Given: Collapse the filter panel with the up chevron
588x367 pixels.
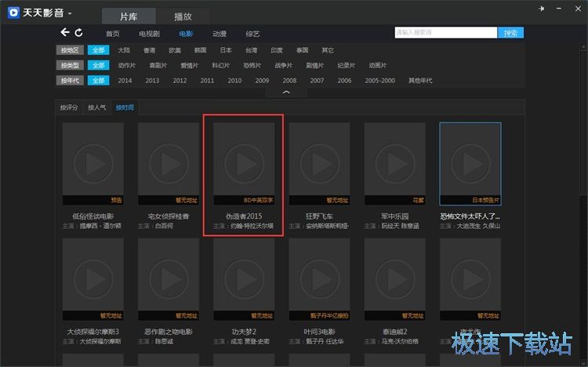Looking at the screenshot, I should click(286, 92).
